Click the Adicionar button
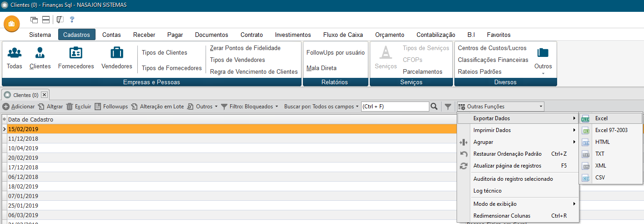This screenshot has height=224, width=644. [x=19, y=107]
